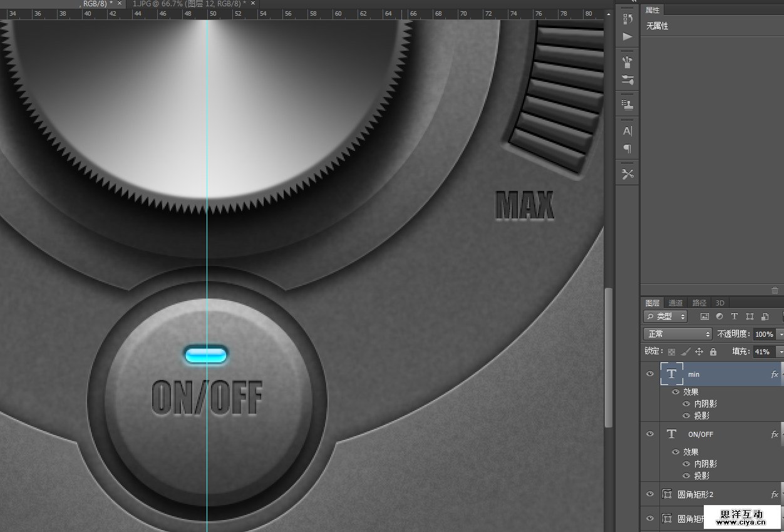Click the 填充 fill percentage field
This screenshot has width=784, height=532.
pyautogui.click(x=763, y=352)
